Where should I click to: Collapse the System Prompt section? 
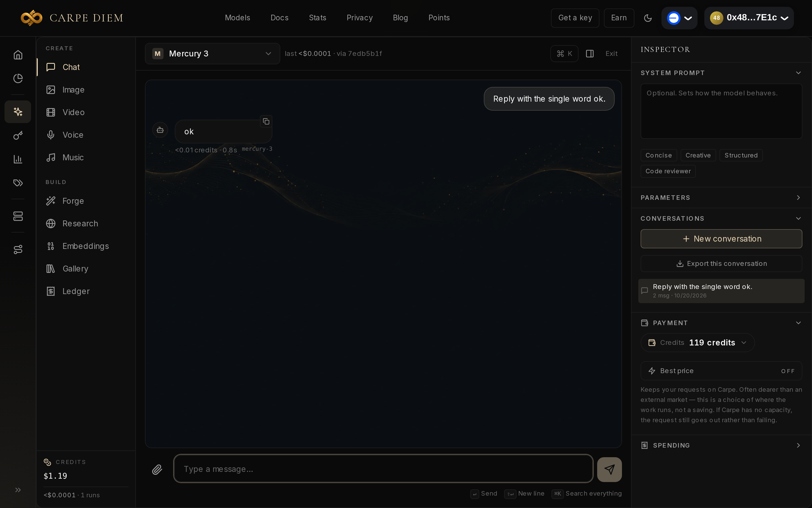click(x=721, y=73)
